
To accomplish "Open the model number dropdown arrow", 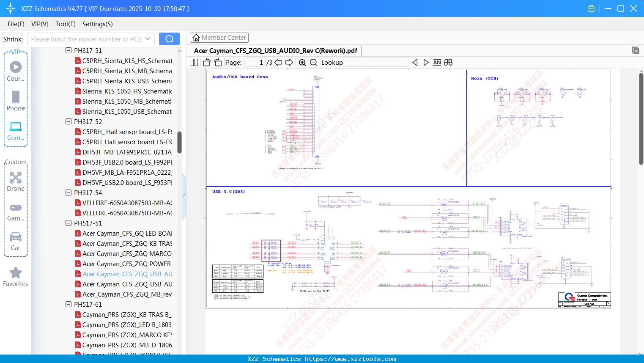I will (x=148, y=39).
